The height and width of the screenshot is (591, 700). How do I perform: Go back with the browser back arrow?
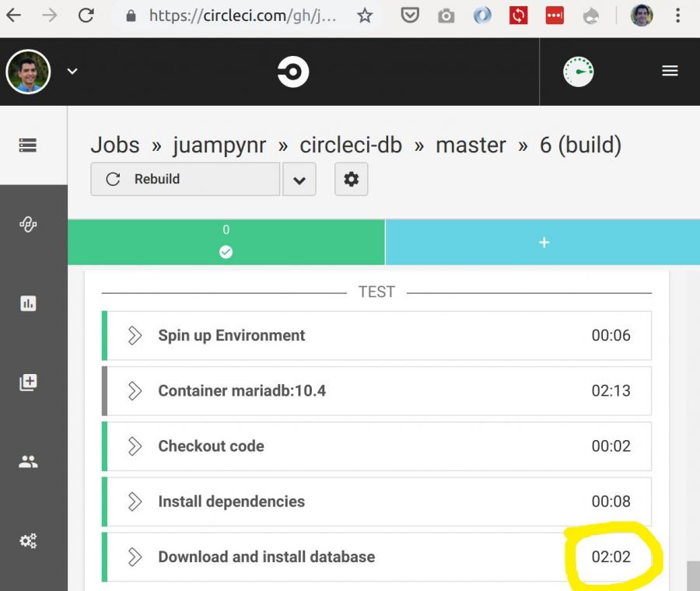(x=14, y=16)
